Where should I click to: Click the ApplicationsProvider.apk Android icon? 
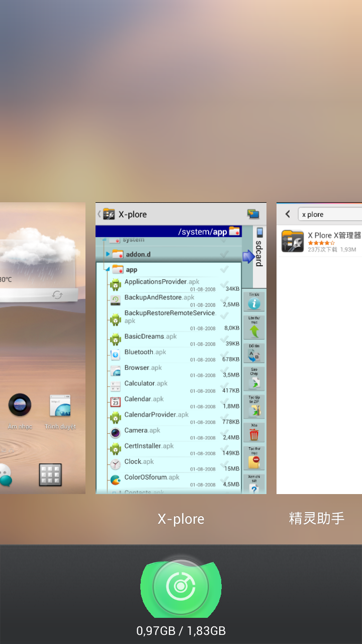[116, 285]
